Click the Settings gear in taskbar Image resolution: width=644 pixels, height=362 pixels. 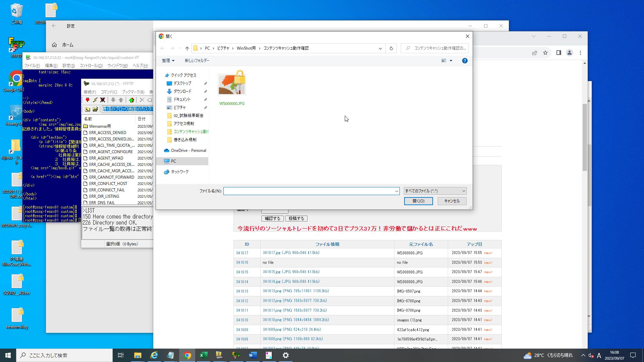click(x=285, y=355)
